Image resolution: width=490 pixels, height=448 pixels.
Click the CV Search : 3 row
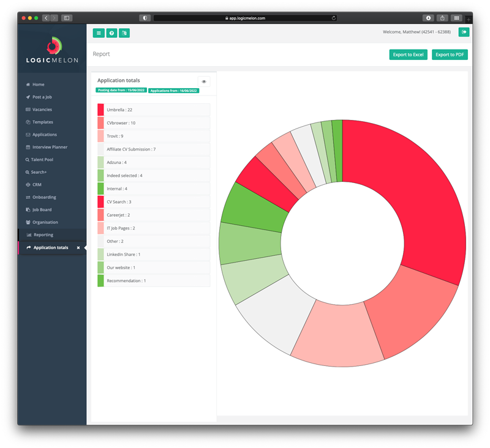tap(154, 202)
